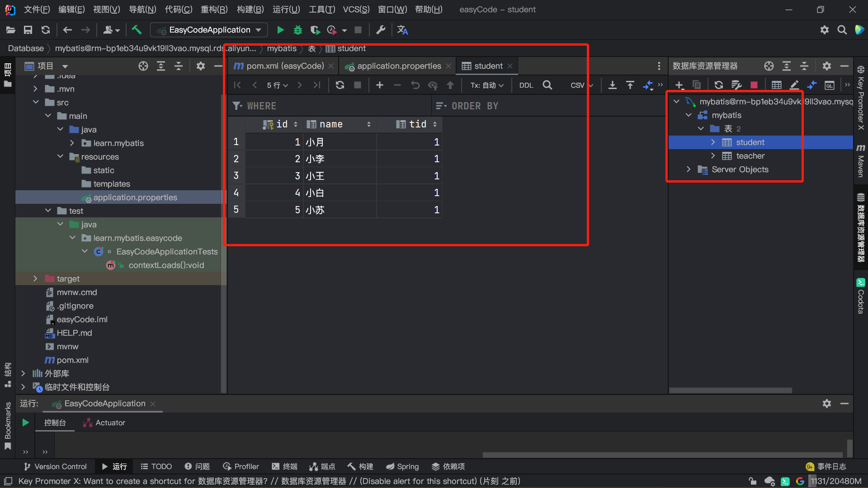
Task: Open the query console icon in database panel
Action: [829, 85]
